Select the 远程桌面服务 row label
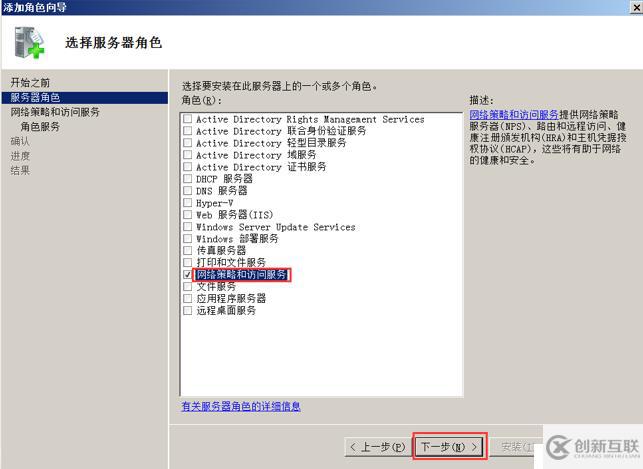The height and width of the screenshot is (469, 643). click(226, 310)
